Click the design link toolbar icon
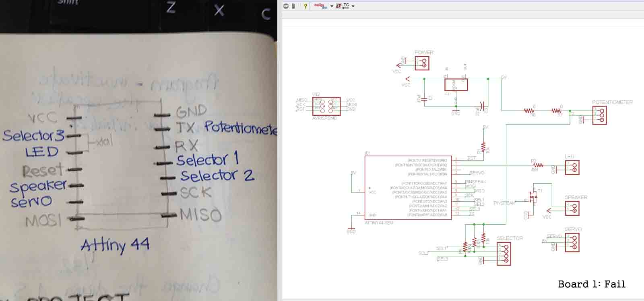 (x=320, y=6)
